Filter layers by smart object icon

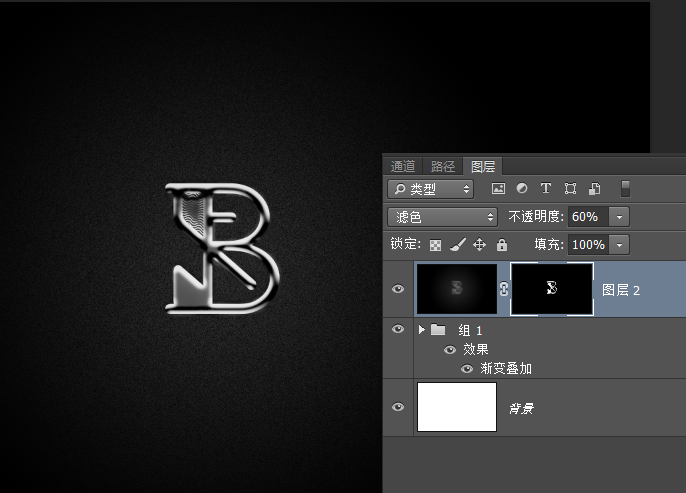click(x=594, y=188)
